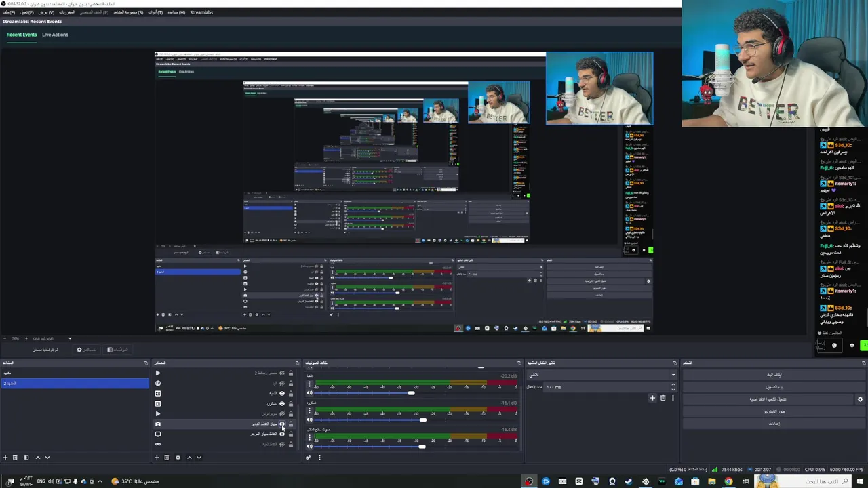Mute the Discord audio channel speaker icon
The image size is (868, 488).
tap(309, 420)
